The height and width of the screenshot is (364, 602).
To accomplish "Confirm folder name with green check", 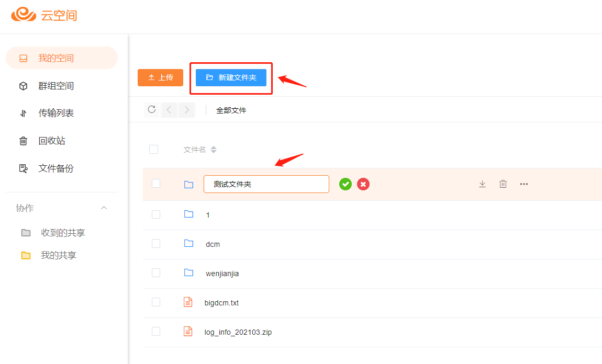I will pyautogui.click(x=345, y=184).
